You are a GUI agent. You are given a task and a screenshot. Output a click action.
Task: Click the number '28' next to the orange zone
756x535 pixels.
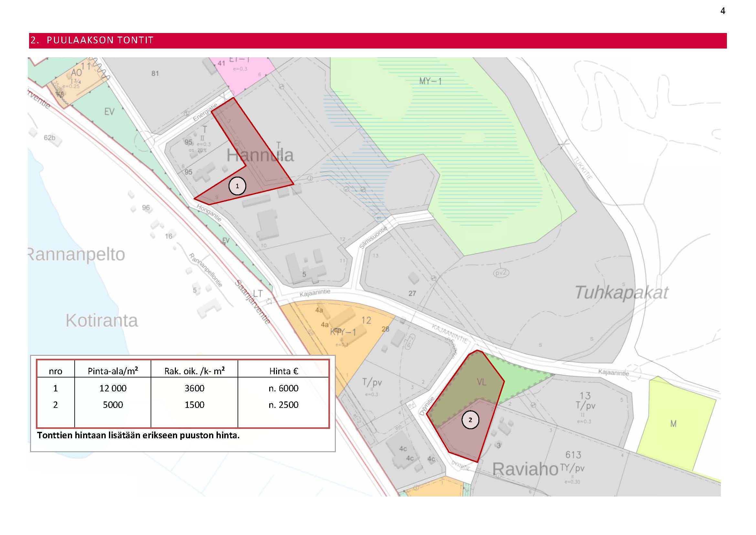coord(385,329)
